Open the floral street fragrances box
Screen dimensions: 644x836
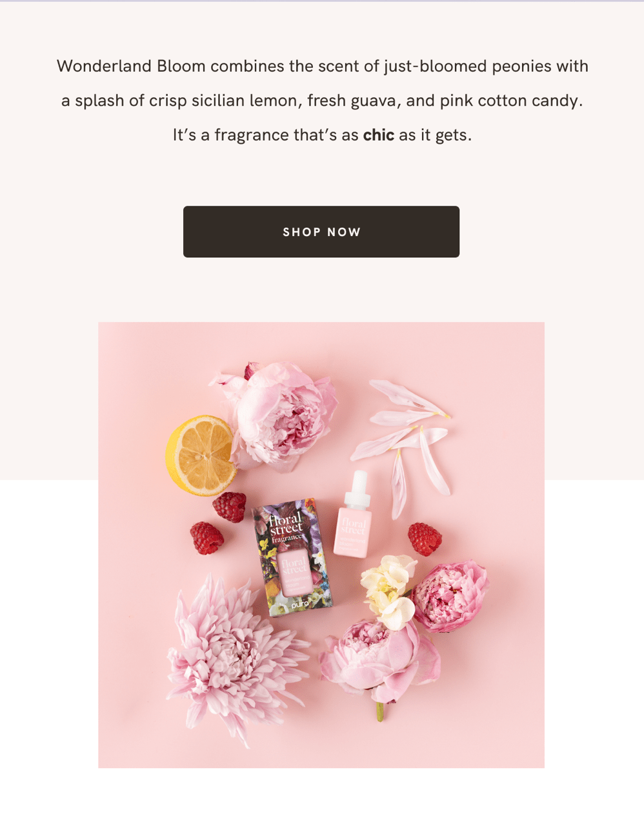pyautogui.click(x=293, y=557)
